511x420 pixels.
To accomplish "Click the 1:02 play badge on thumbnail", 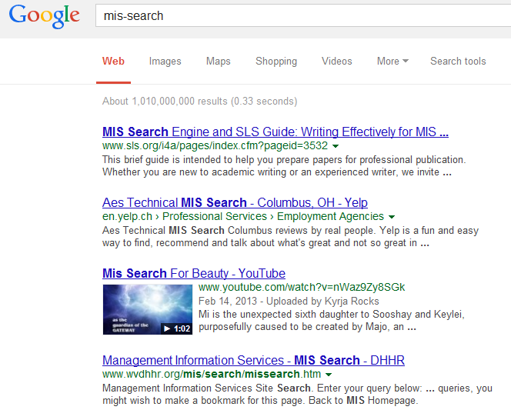I will coord(177,328).
